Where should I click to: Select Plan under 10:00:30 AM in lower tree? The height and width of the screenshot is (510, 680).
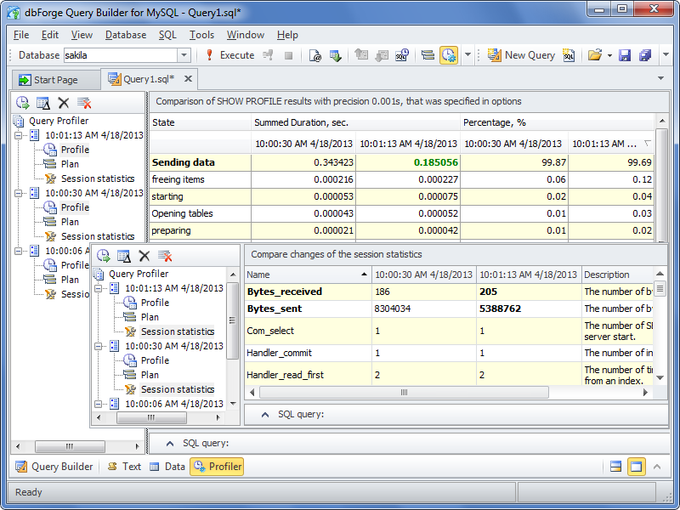click(x=150, y=375)
